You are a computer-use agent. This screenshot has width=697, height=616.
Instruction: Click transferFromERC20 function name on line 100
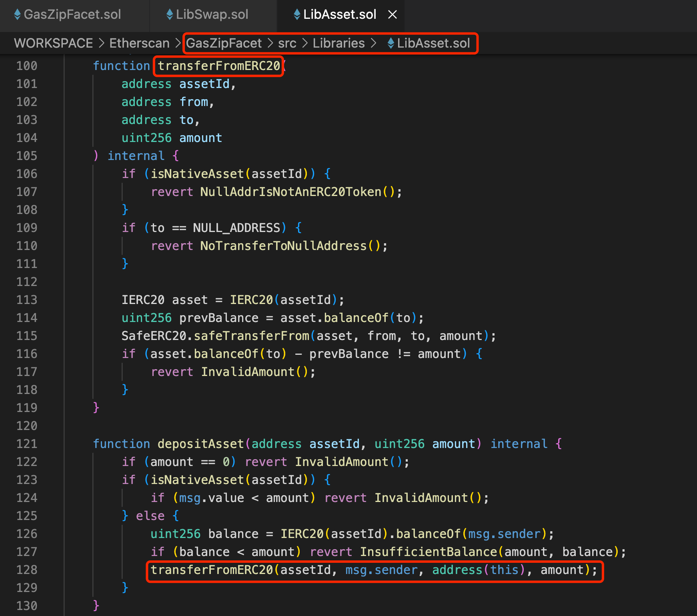tap(219, 66)
